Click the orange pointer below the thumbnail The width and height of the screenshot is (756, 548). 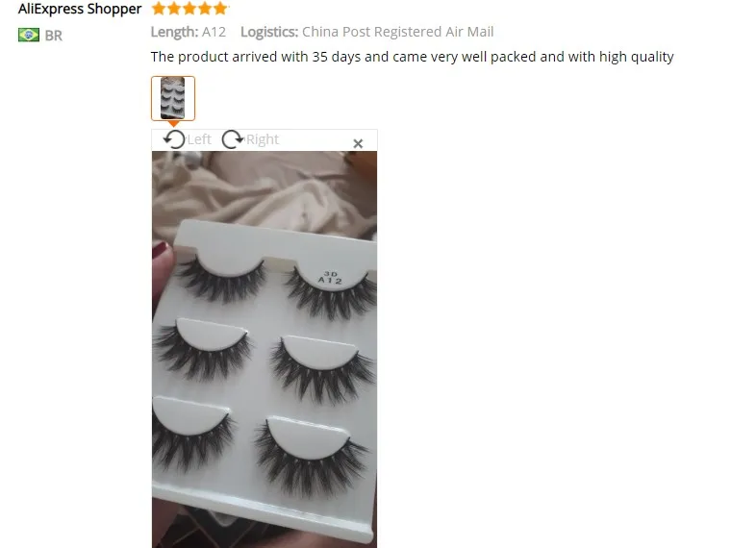(x=173, y=124)
